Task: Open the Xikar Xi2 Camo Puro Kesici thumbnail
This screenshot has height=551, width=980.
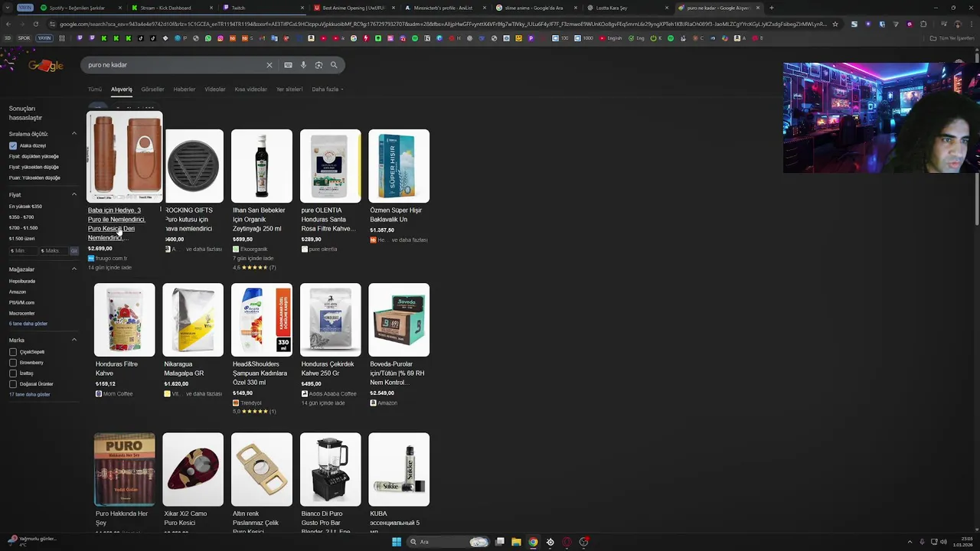Action: [x=193, y=469]
